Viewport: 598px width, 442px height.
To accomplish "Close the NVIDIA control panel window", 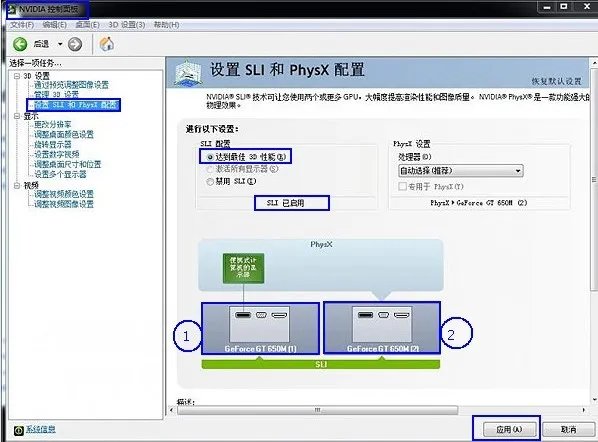I will [587, 7].
